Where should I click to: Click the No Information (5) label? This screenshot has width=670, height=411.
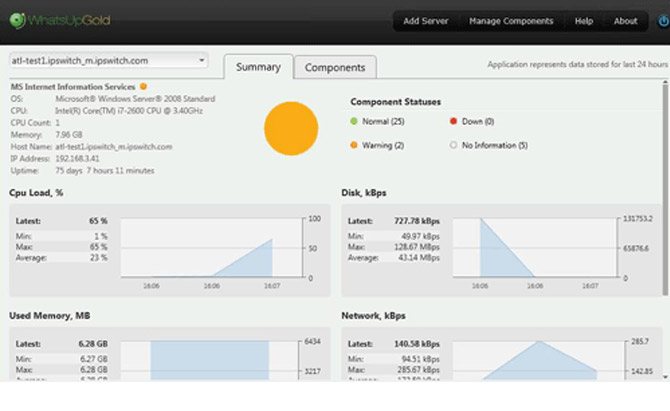click(495, 145)
